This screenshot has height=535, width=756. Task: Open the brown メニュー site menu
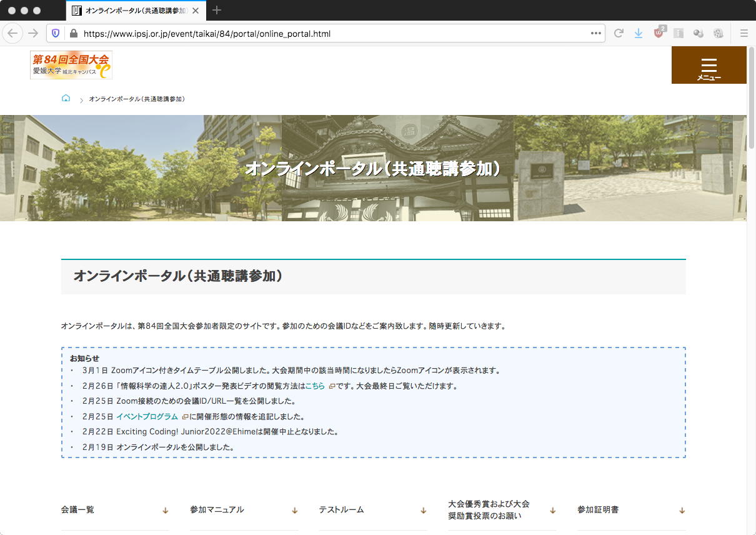pyautogui.click(x=709, y=65)
